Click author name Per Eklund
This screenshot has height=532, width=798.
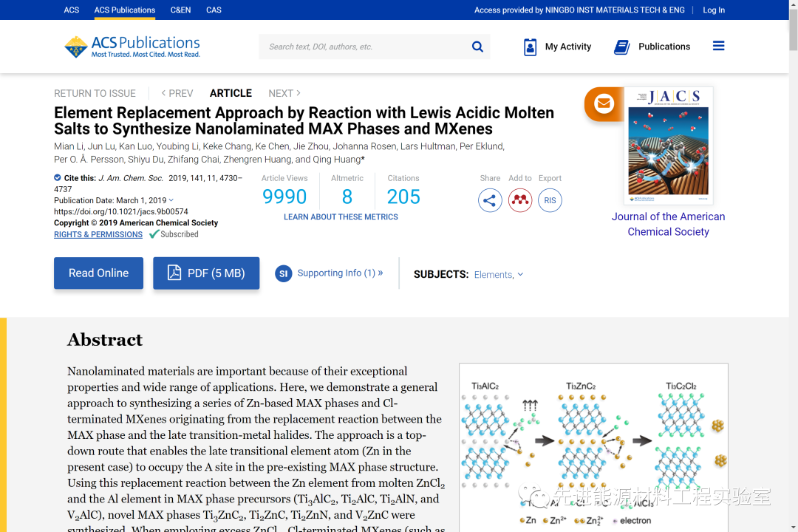coord(481,146)
